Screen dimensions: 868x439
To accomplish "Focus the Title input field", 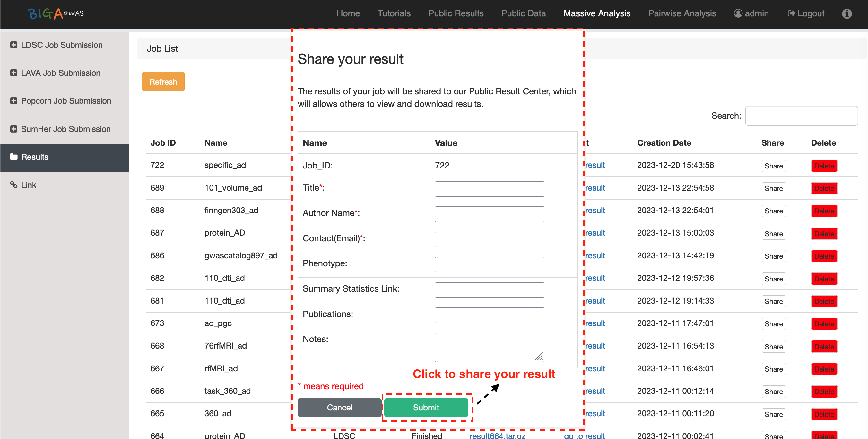I will 489,189.
